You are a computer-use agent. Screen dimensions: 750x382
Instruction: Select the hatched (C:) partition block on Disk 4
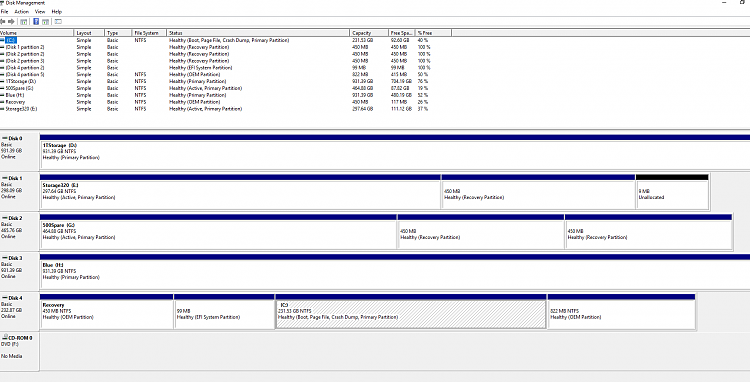(x=411, y=311)
